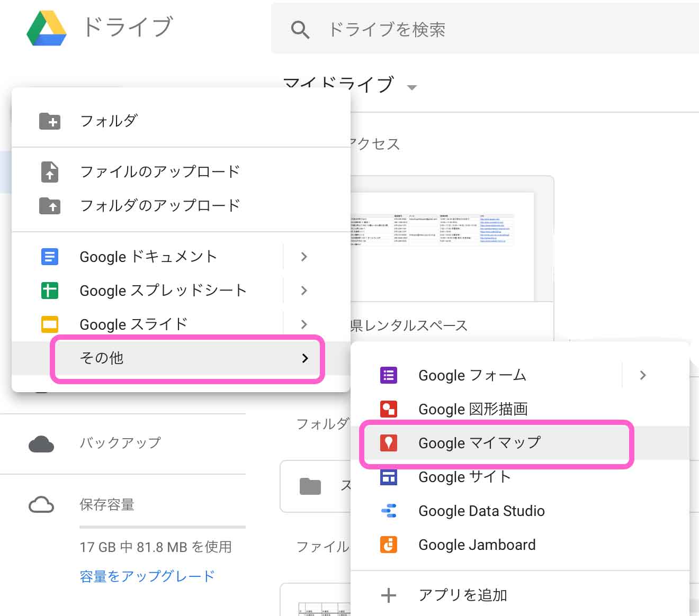Screen dimensions: 699x616
Task: Click the folder upload icon
Action: pyautogui.click(x=50, y=206)
